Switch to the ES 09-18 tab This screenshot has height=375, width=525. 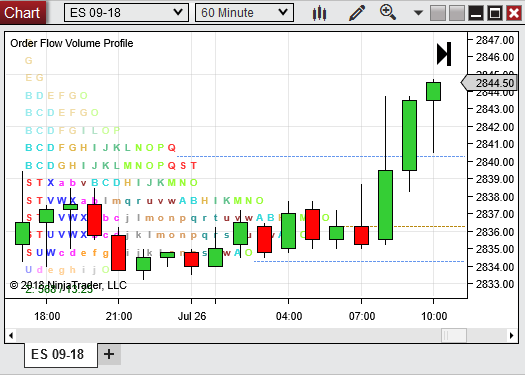[61, 354]
